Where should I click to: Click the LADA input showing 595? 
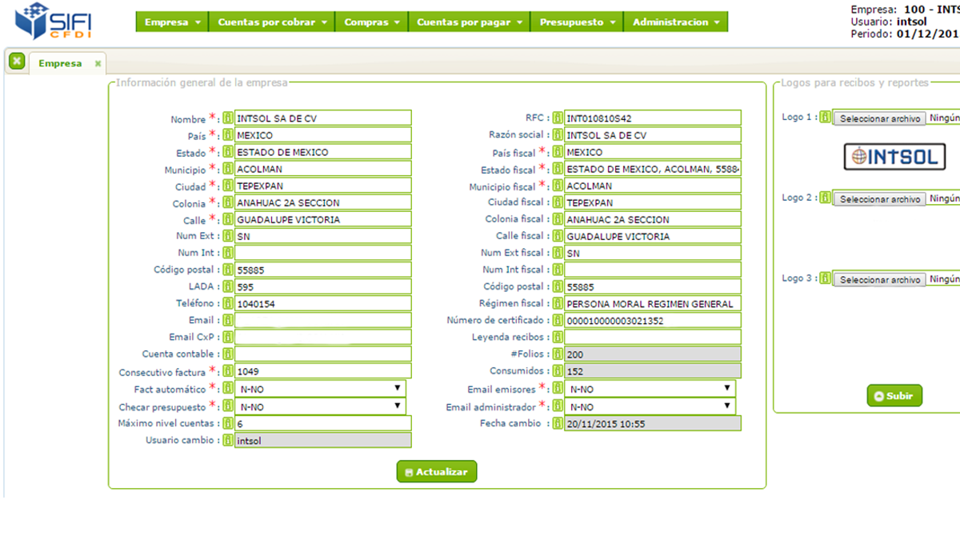[323, 286]
